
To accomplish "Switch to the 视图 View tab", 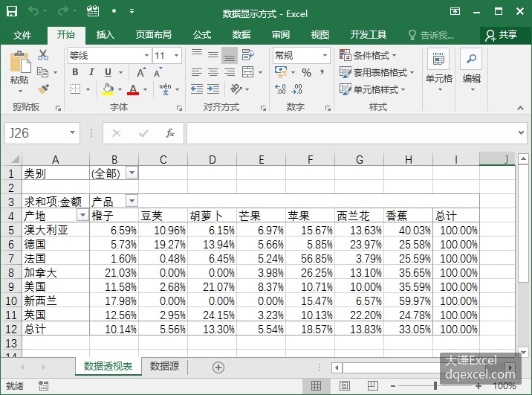I will [x=320, y=35].
